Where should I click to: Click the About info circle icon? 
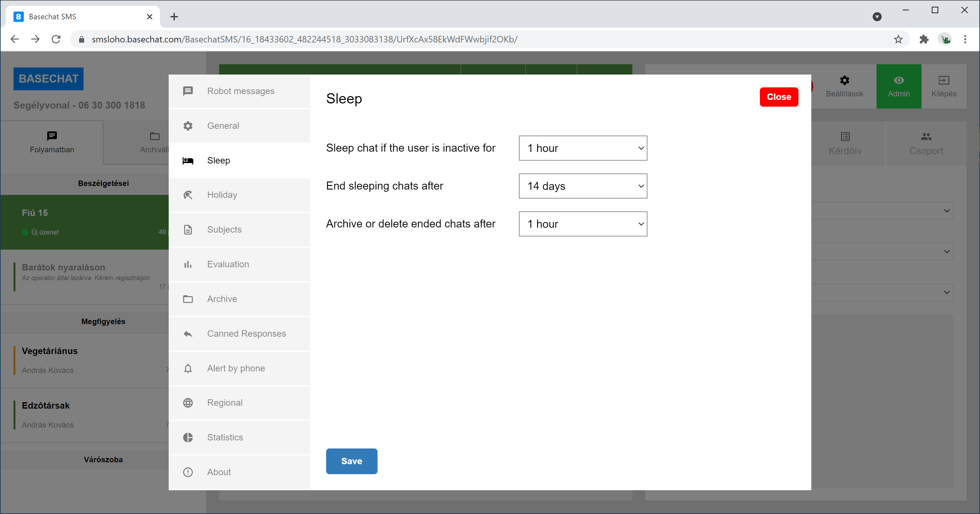coord(188,472)
